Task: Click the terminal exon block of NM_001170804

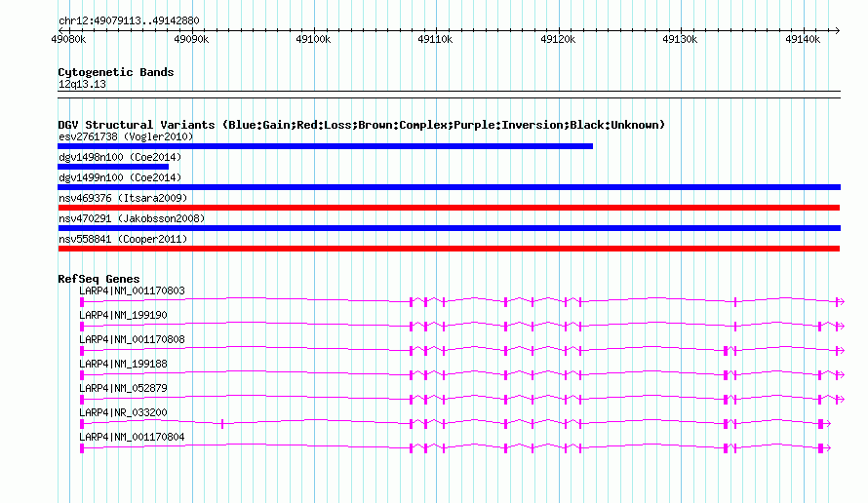Action: click(820, 448)
